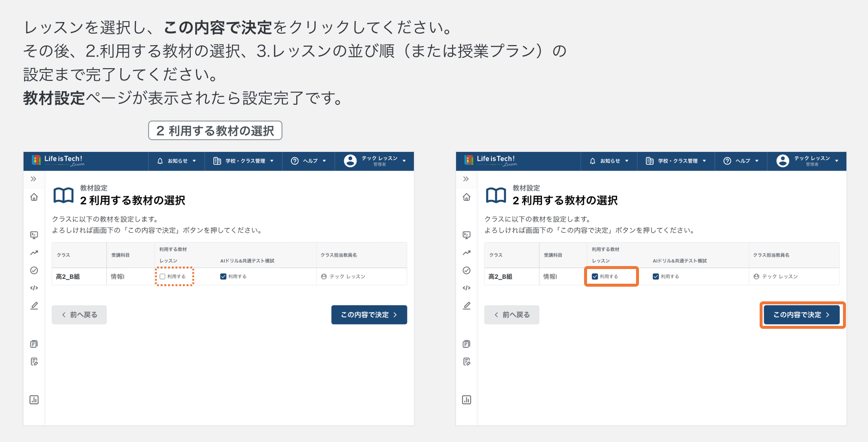Click the bold 教材設定 text in instructions
The height and width of the screenshot is (442, 868).
click(54, 98)
